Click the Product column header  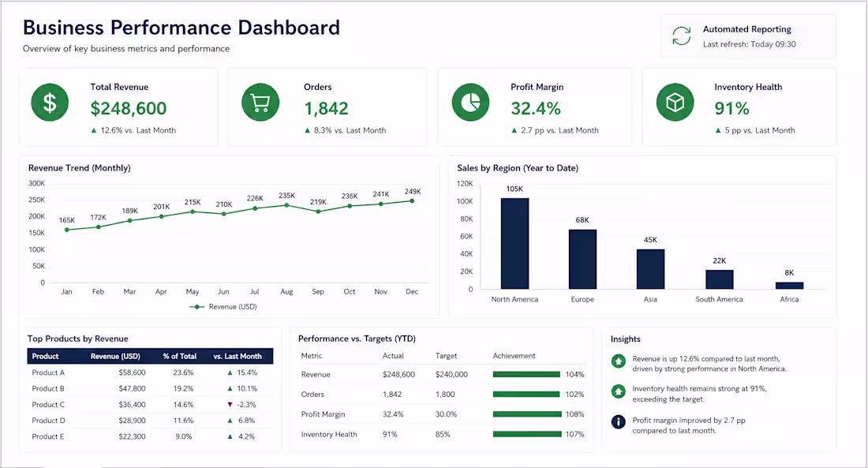46,356
